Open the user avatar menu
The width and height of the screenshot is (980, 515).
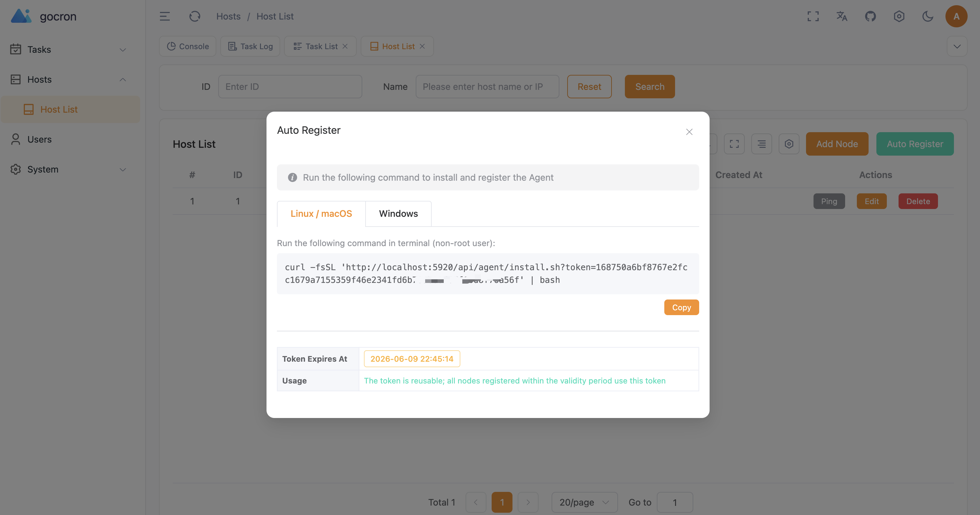click(x=956, y=16)
